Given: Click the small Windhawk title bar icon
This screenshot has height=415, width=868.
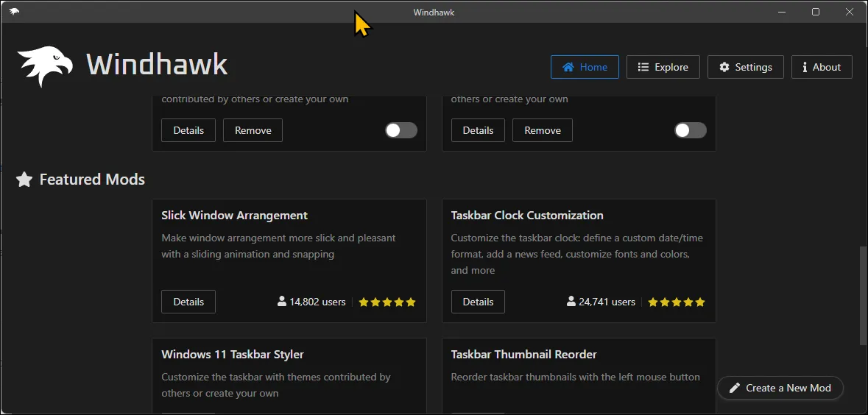Looking at the screenshot, I should click(15, 12).
